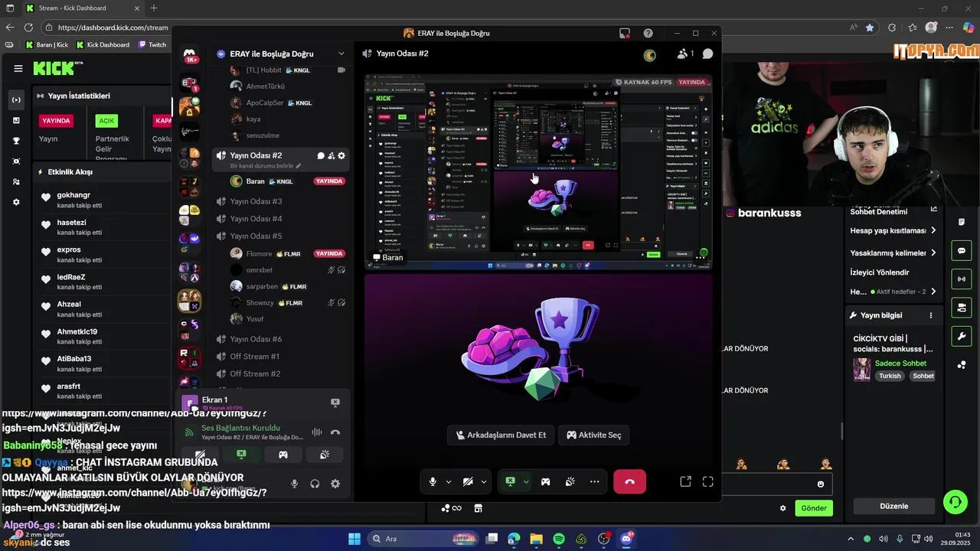Open camera options arrow in call controls

coord(484,482)
